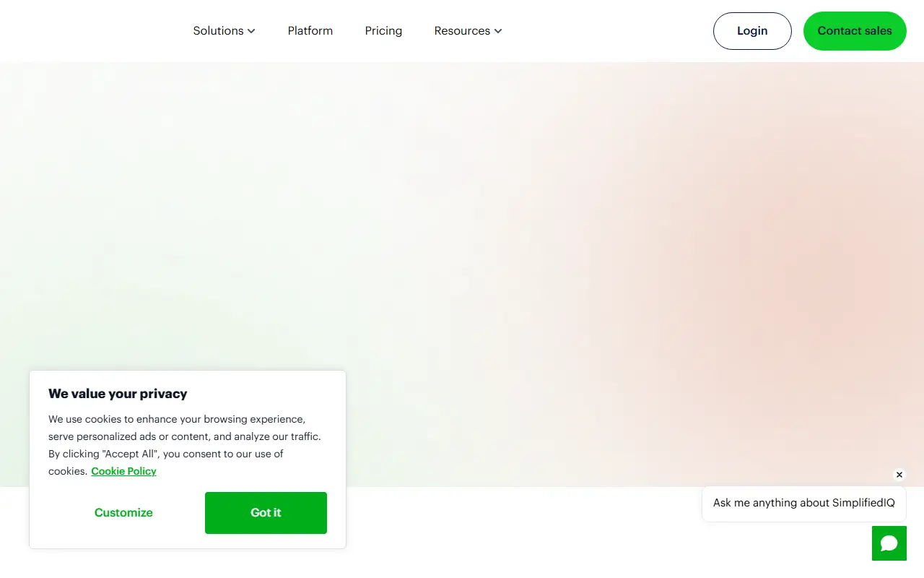Go to the Platform page
The height and width of the screenshot is (578, 924).
[x=310, y=31]
